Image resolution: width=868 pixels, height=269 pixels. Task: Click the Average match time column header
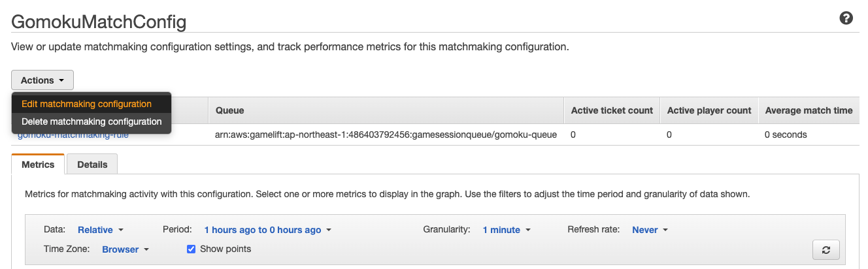809,110
